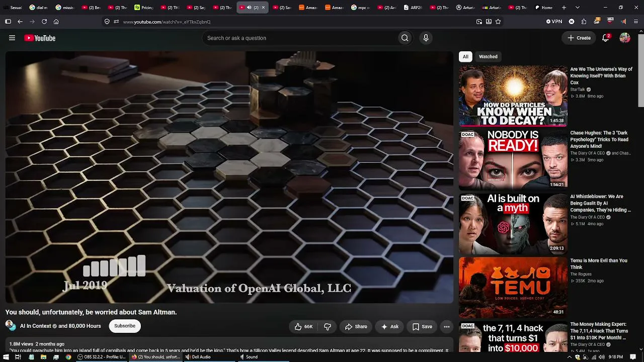This screenshot has height=362, width=644.
Task: Open '7, 11, 4 hack' video thumbnail
Action: click(x=513, y=336)
